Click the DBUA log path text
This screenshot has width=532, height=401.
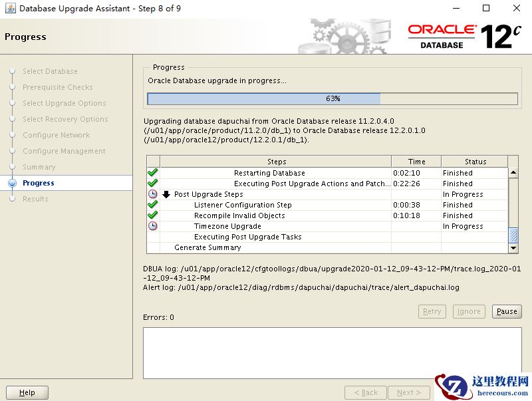coord(332,273)
